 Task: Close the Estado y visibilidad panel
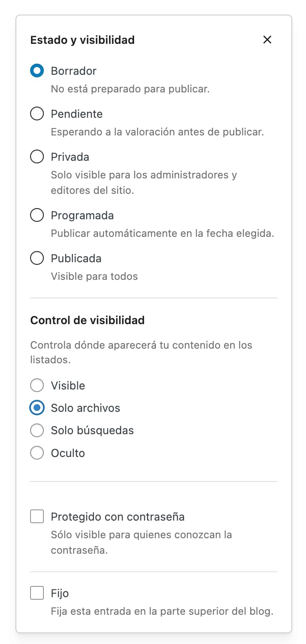point(267,40)
